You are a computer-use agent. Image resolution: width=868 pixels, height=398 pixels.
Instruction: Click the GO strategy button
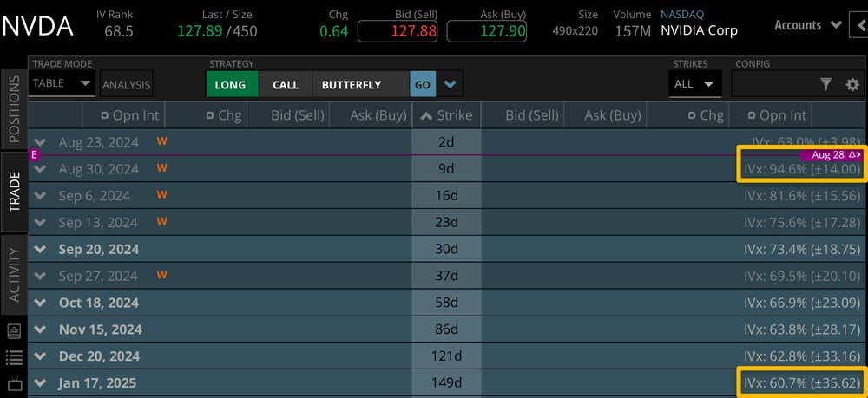point(422,84)
